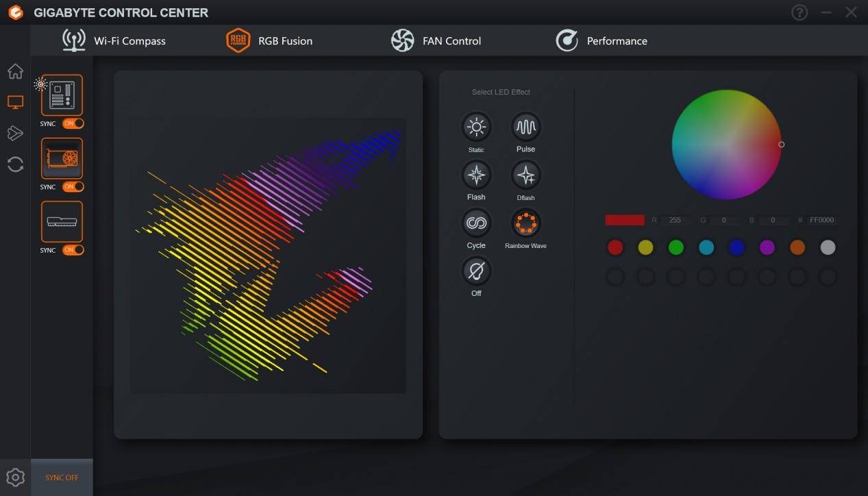Click the last empty custom color slot

pos(828,277)
